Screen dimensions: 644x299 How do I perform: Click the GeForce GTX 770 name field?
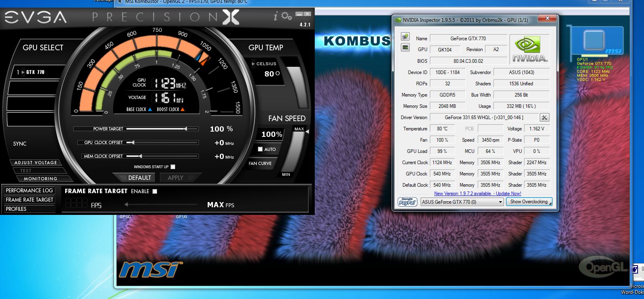(468, 39)
